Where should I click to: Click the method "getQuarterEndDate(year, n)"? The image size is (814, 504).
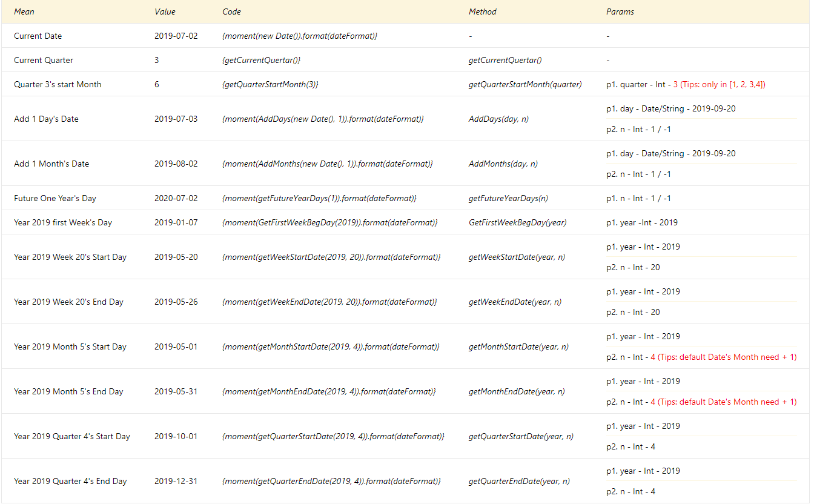point(519,481)
